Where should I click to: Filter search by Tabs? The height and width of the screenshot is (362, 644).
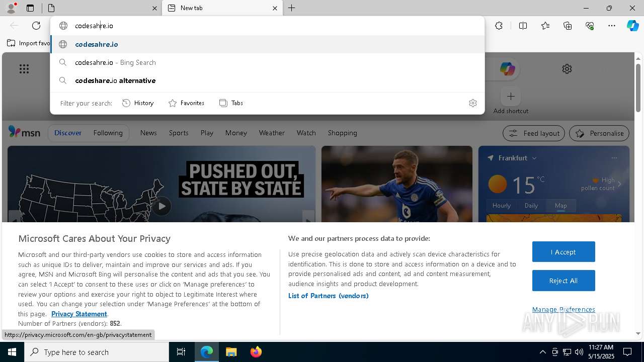(x=231, y=103)
